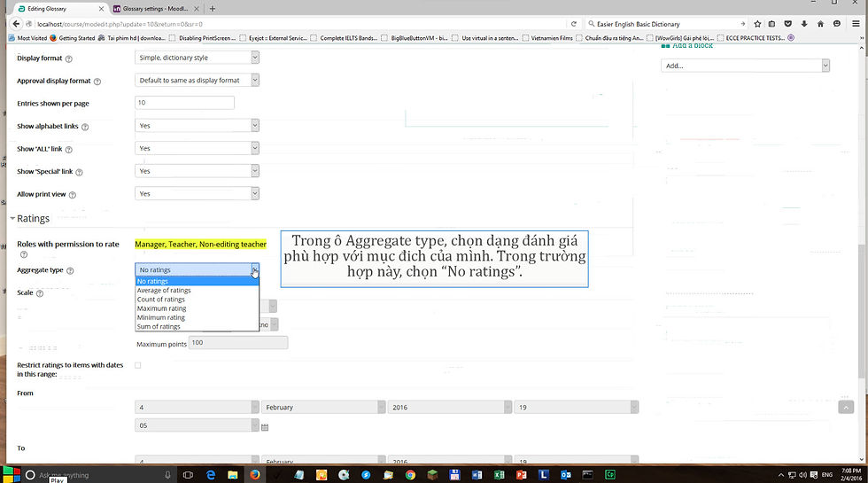Open the Firefox downloads arrow
This screenshot has height=483, width=868.
click(x=804, y=24)
